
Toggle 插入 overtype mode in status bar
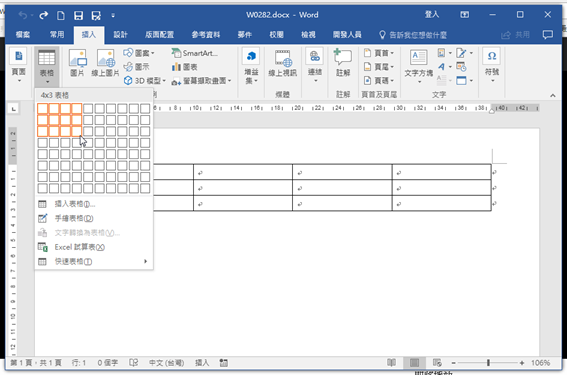tap(202, 363)
